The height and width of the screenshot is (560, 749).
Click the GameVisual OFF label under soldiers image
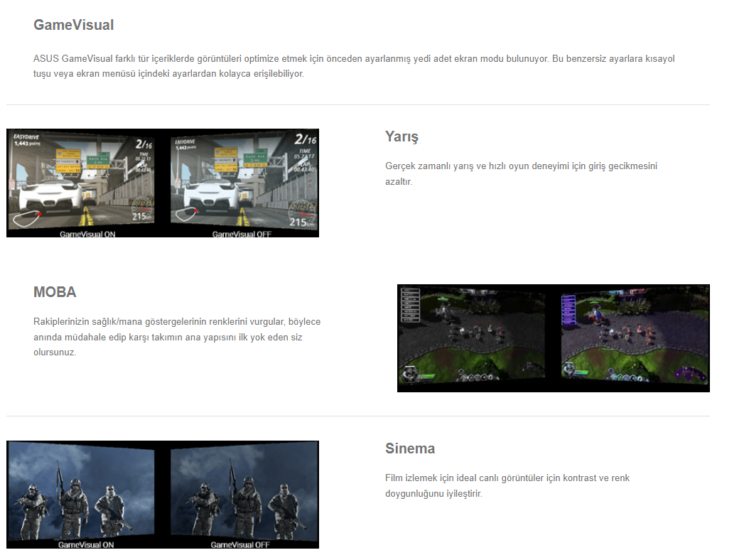point(241,545)
